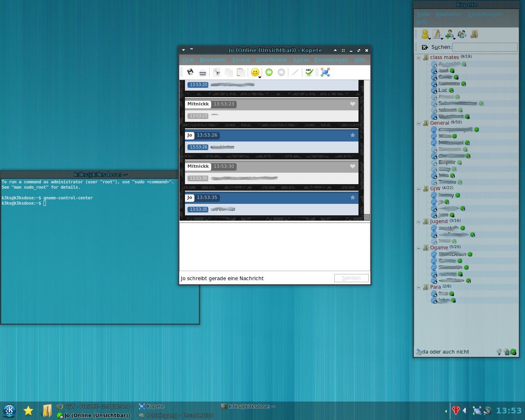Collapse the Para group
The width and height of the screenshot is (525, 420).
pyautogui.click(x=418, y=287)
